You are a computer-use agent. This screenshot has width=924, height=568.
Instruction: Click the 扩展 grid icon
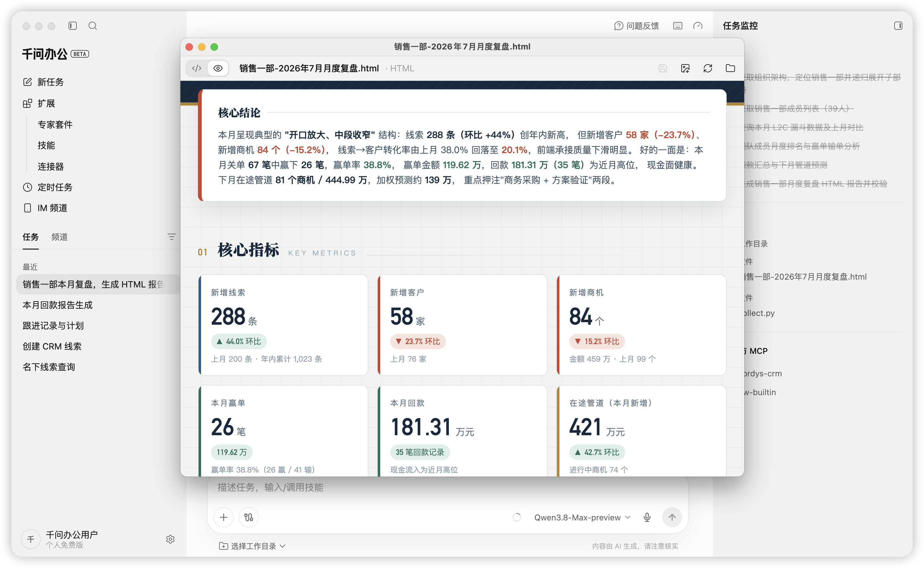[x=28, y=103]
